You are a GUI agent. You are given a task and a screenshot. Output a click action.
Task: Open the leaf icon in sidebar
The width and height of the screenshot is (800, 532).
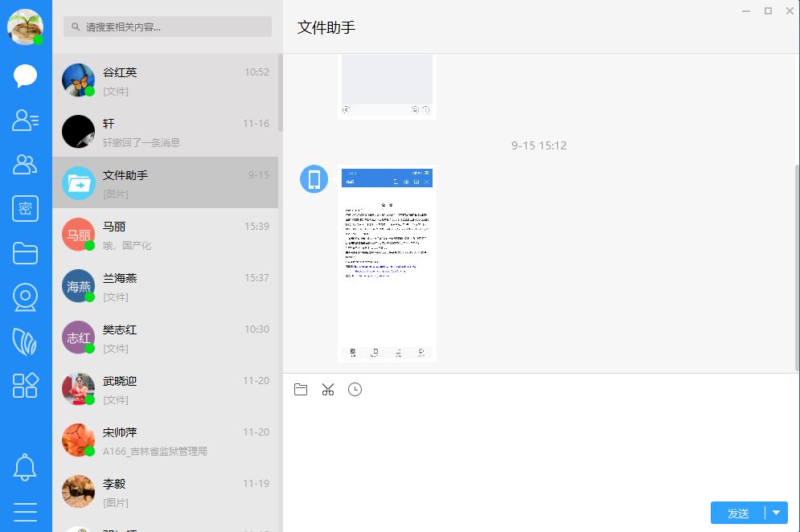pyautogui.click(x=26, y=342)
